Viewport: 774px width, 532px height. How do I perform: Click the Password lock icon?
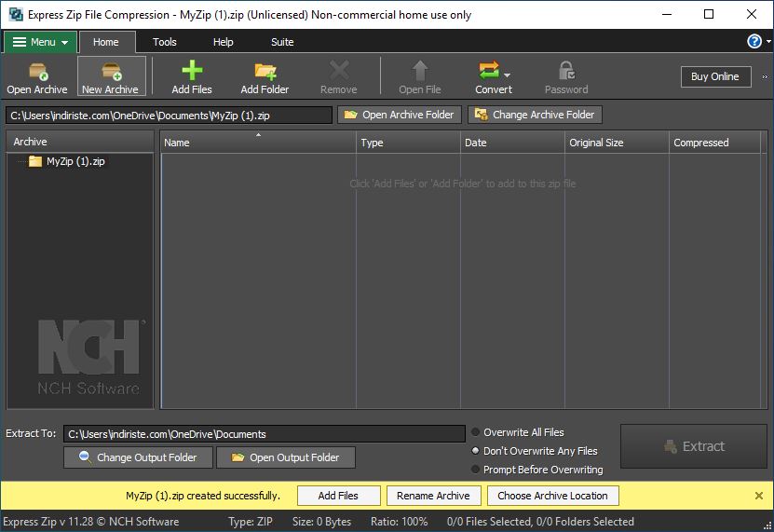566,71
